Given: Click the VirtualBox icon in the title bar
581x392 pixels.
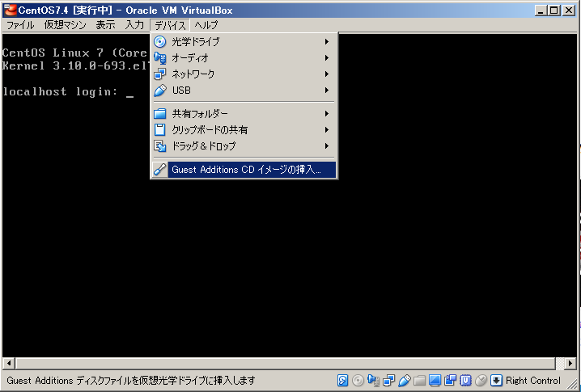Looking at the screenshot, I should coord(10,10).
